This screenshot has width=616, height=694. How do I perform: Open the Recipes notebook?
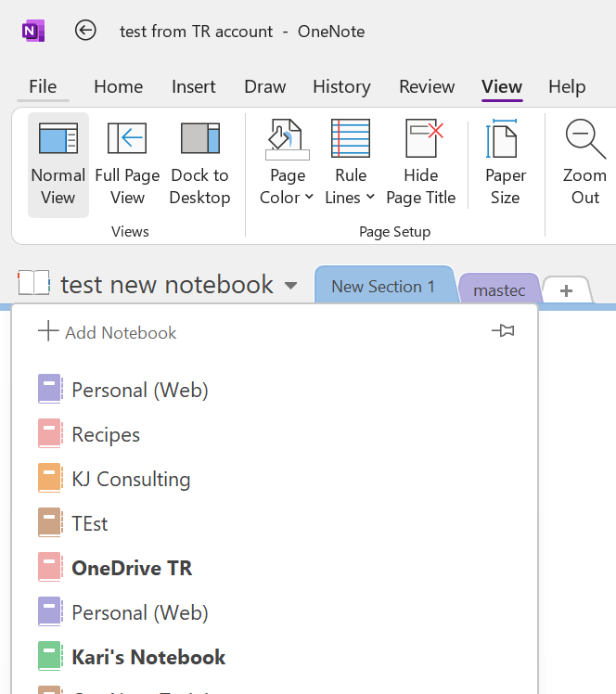275,434
